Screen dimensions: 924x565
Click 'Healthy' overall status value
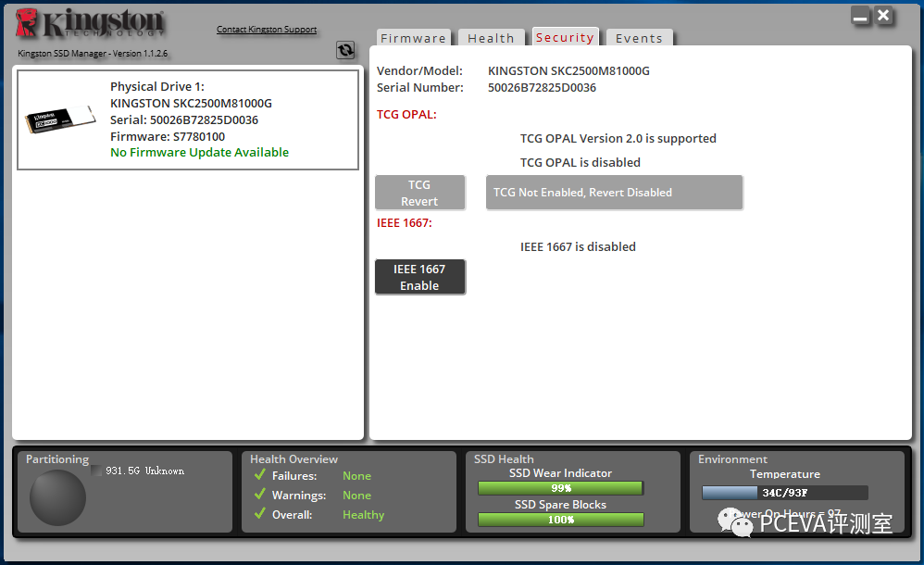363,515
